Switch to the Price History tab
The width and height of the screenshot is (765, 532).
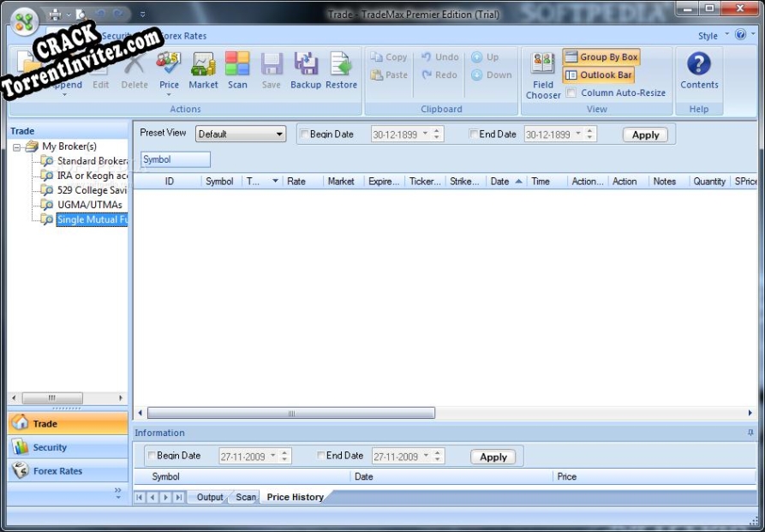tap(295, 497)
